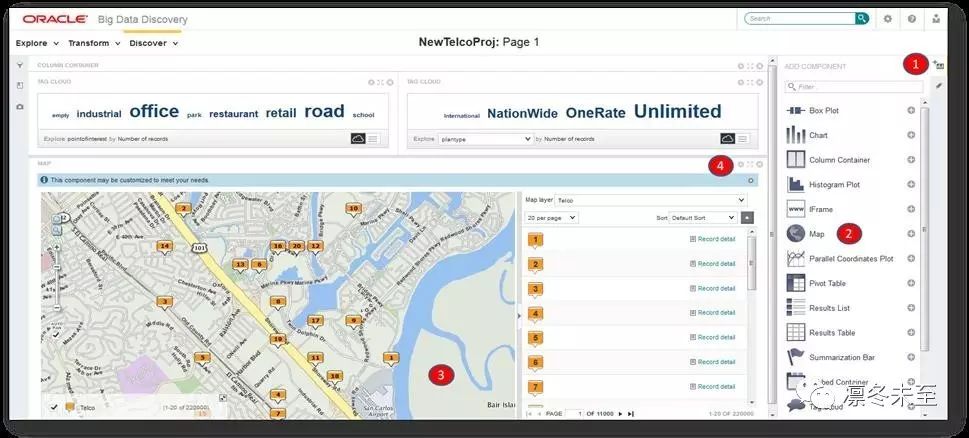Add a Pivot Table with its plus

(x=911, y=283)
